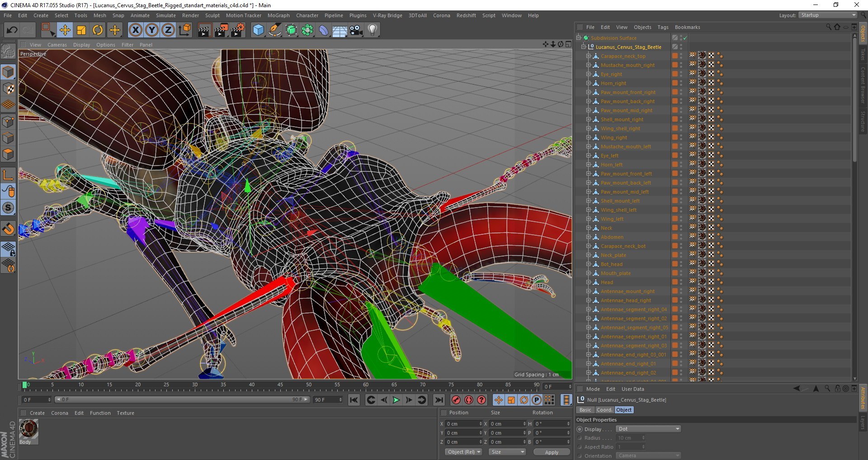Open Edit Render Settings icon
This screenshot has width=868, height=460.
tap(238, 30)
